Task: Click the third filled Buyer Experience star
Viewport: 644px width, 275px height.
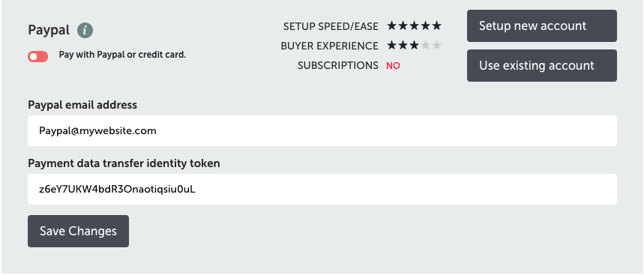Action: [x=414, y=45]
